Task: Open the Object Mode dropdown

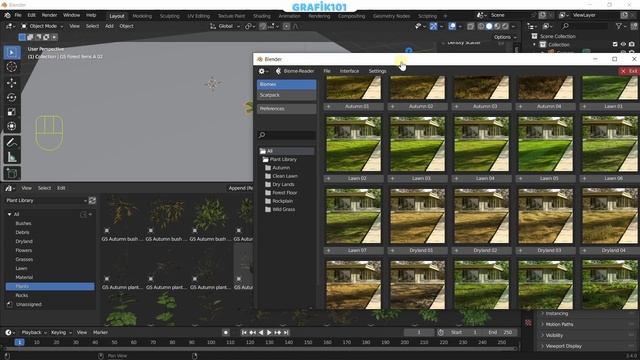Action: point(42,26)
